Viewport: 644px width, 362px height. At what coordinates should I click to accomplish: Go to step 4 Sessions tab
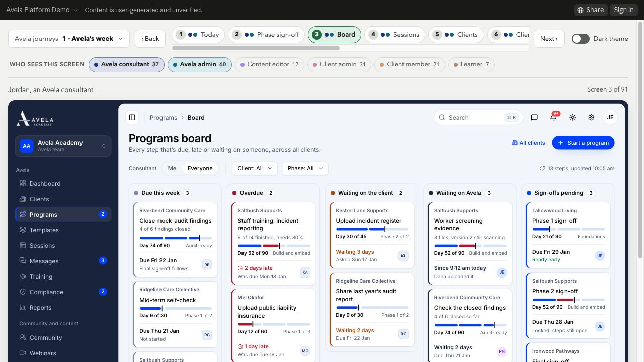(x=395, y=35)
